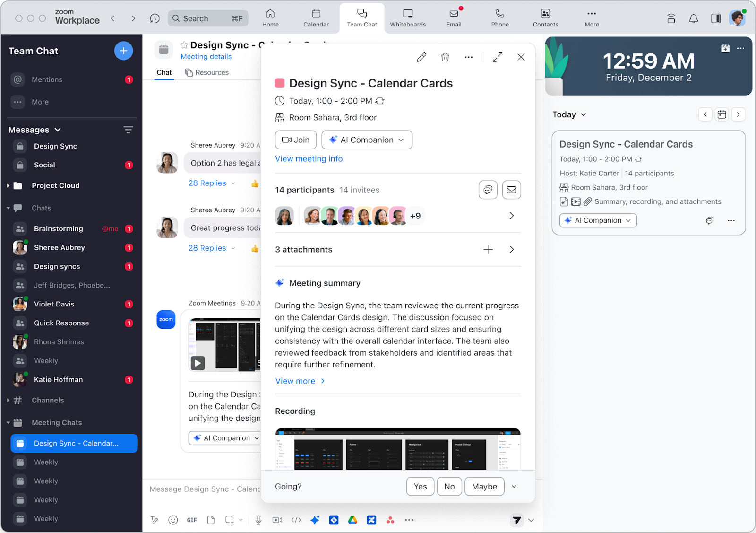Viewport: 756px width, 533px height.
Task: Click View meeting info link
Action: 309,159
